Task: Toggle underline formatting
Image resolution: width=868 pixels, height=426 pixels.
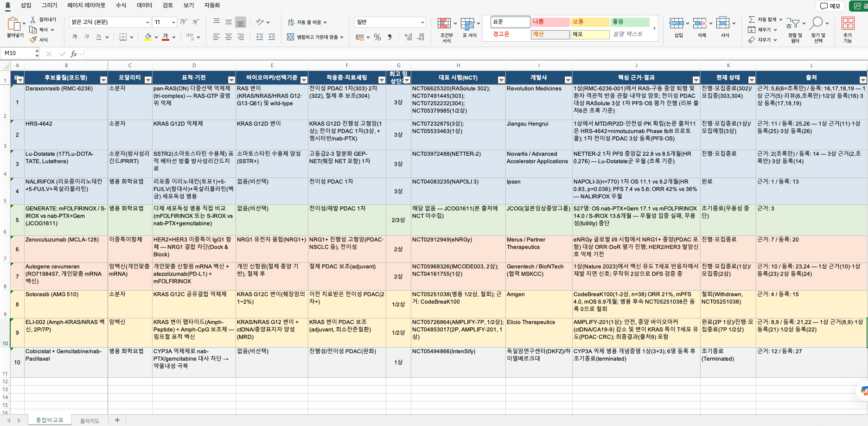Action: click(x=98, y=37)
